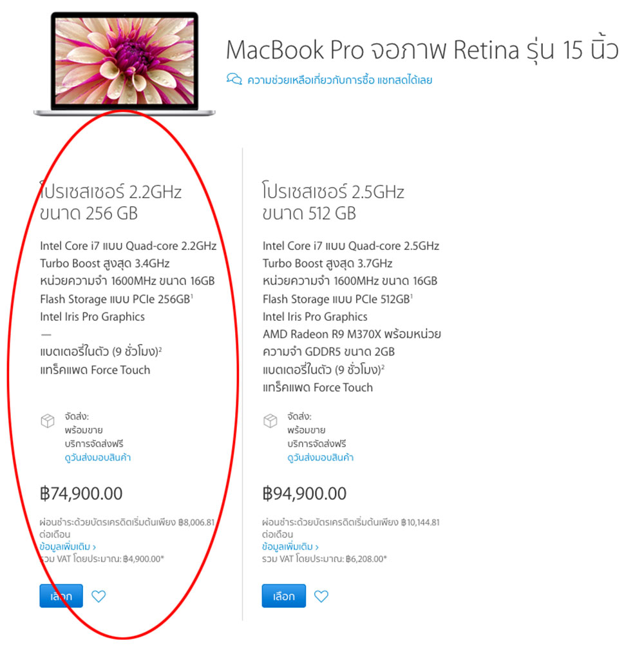
Task: Click footnote 1 beside PCIe 512GB
Action: coord(412,296)
